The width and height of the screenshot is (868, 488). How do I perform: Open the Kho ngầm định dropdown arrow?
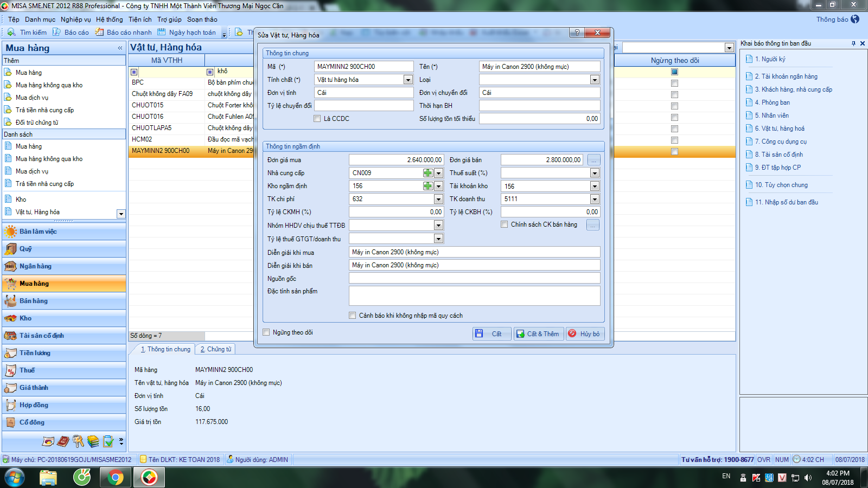[438, 186]
